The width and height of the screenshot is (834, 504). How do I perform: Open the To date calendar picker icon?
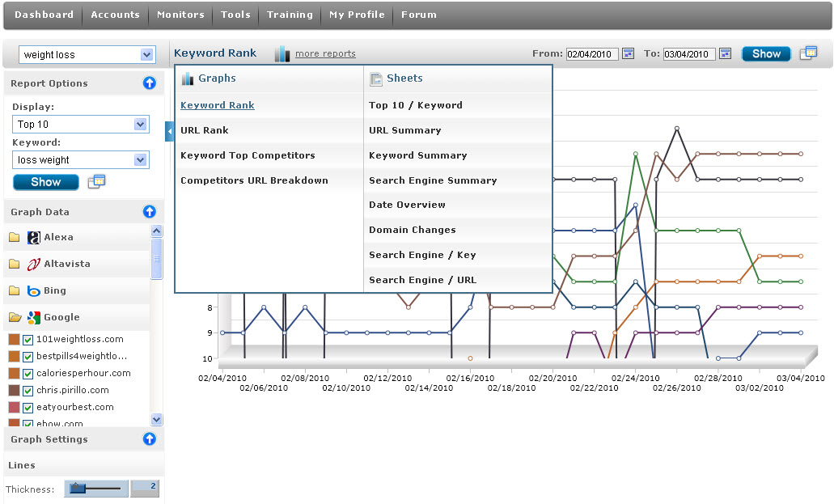725,54
